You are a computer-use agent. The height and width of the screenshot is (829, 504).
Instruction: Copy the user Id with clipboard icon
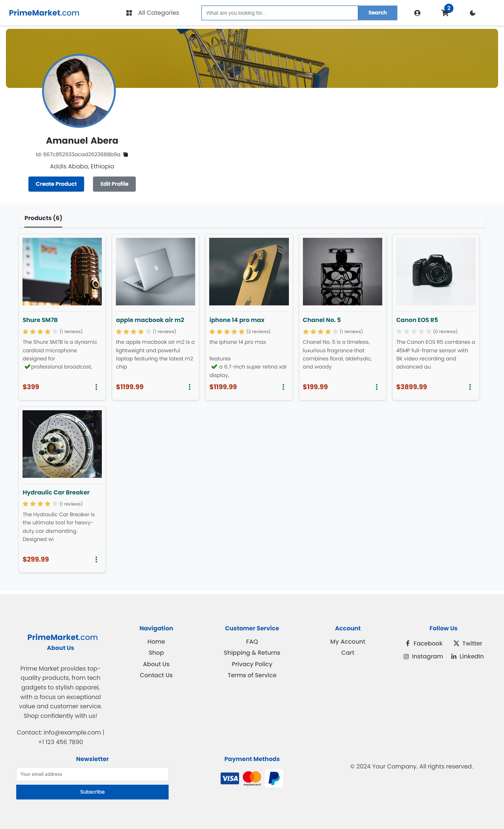(125, 154)
